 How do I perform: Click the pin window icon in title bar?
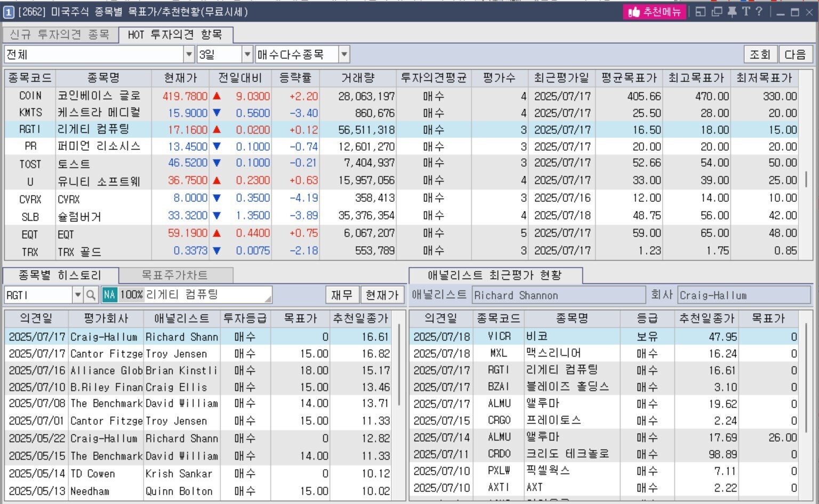pyautogui.click(x=732, y=12)
